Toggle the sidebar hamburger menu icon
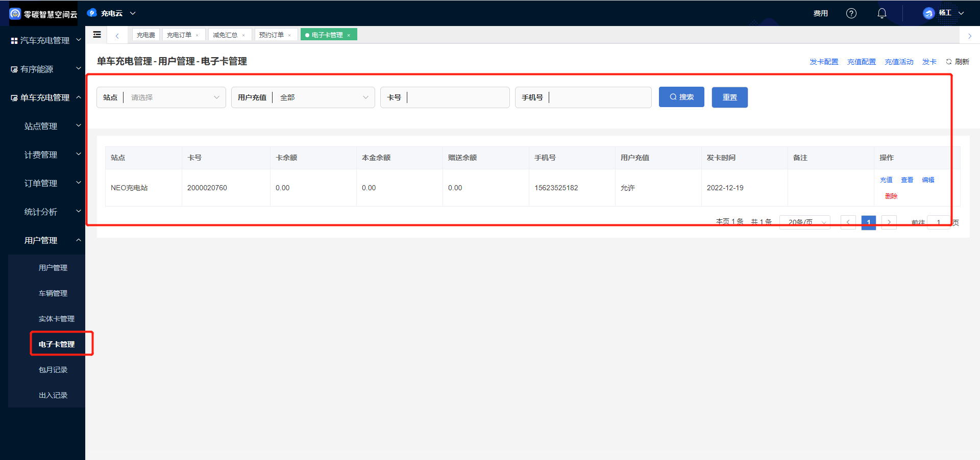Image resolution: width=980 pixels, height=460 pixels. 97,35
